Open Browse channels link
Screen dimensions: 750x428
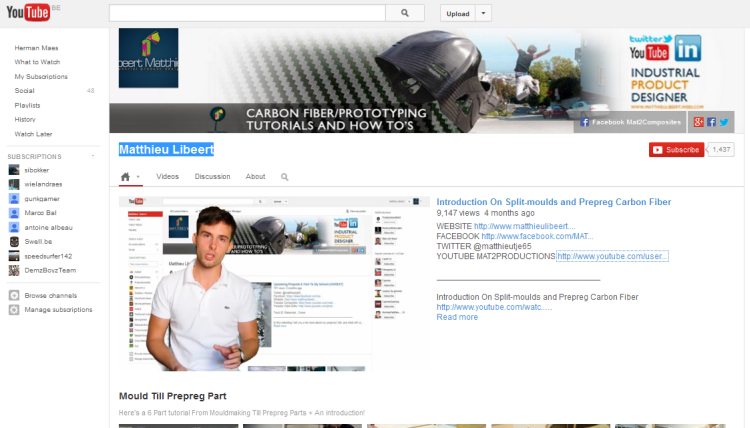(51, 296)
